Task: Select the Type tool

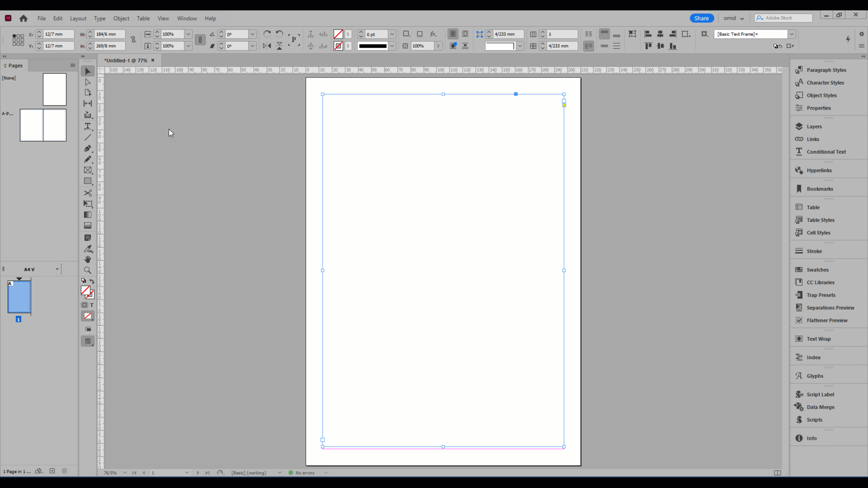Action: pyautogui.click(x=88, y=126)
